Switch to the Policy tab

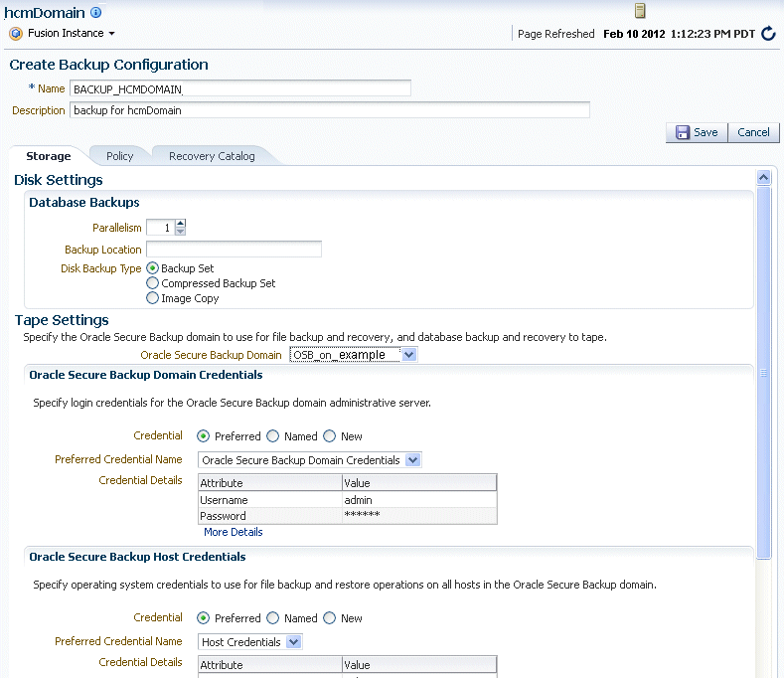pyautogui.click(x=120, y=156)
